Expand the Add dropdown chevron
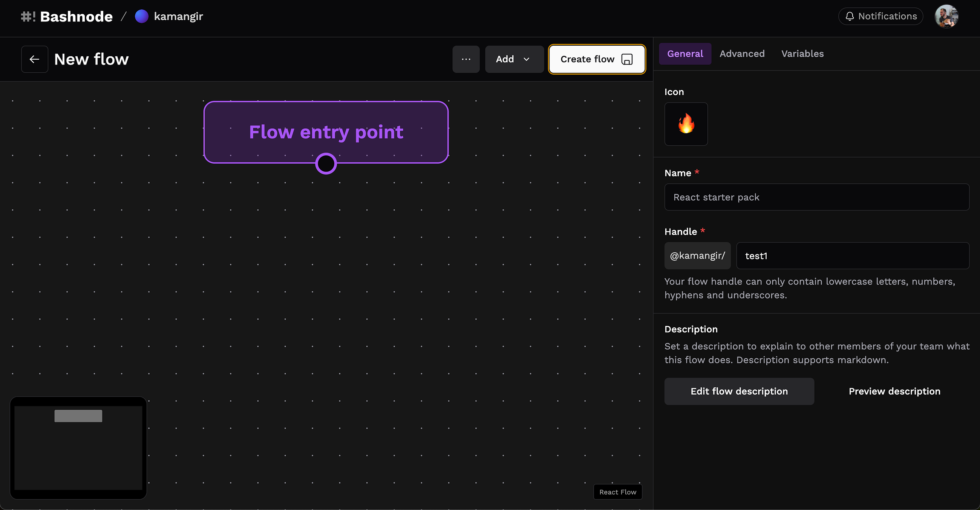This screenshot has width=980, height=510. (526, 59)
